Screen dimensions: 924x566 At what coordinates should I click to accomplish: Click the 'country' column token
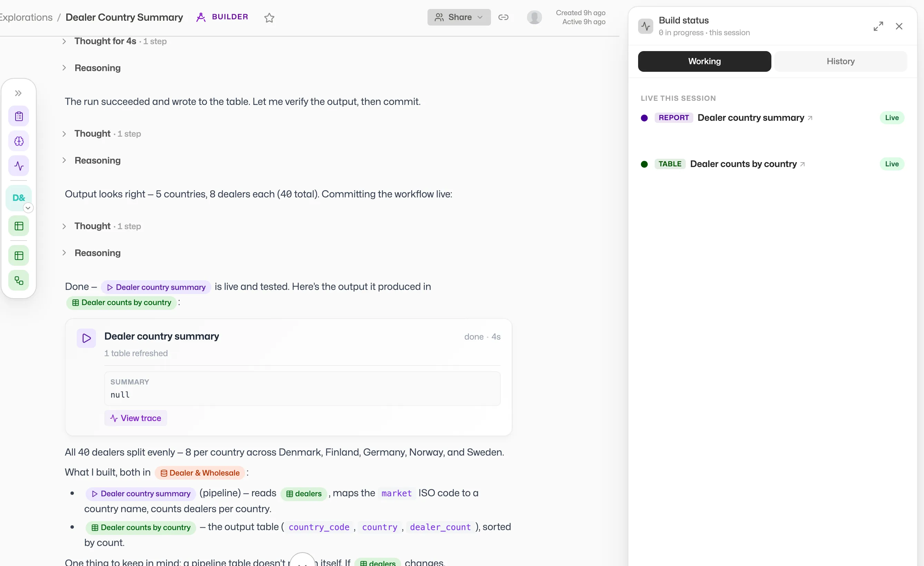(x=379, y=527)
